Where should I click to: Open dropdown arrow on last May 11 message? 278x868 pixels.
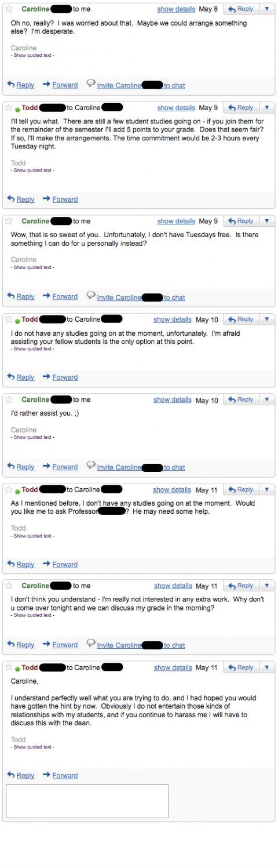click(x=266, y=668)
